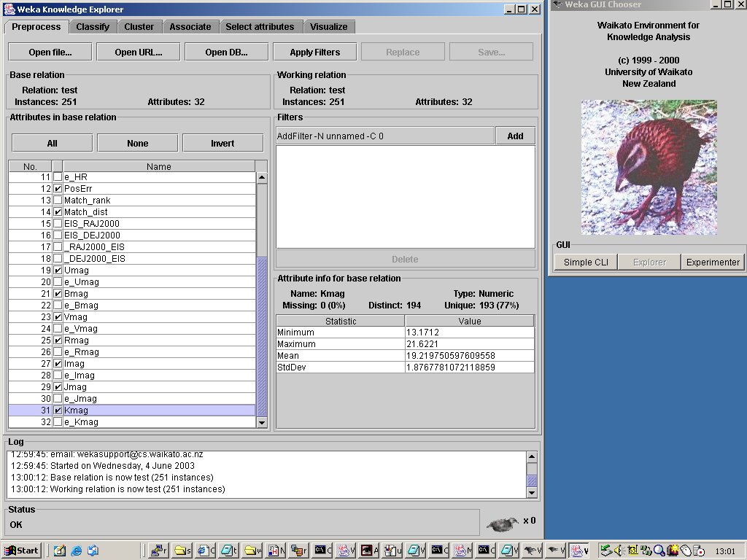
Task: Check the e_Kmag attribute checkbox
Action: pos(58,422)
